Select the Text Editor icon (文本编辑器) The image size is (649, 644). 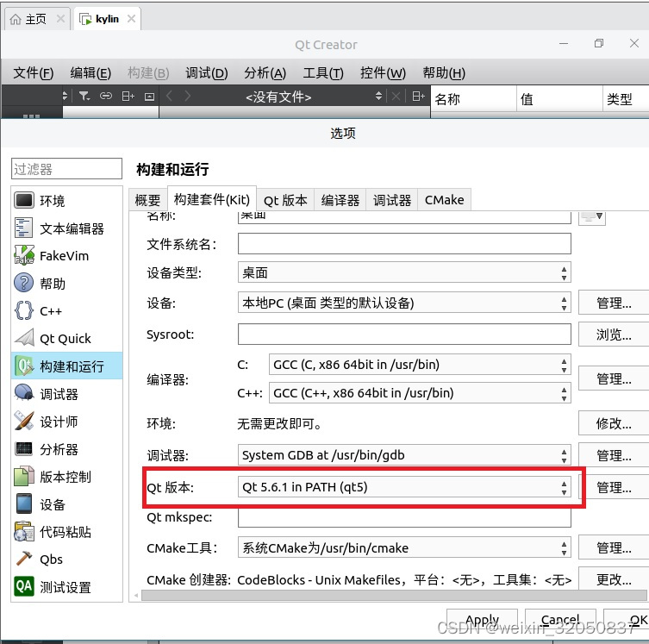click(23, 228)
